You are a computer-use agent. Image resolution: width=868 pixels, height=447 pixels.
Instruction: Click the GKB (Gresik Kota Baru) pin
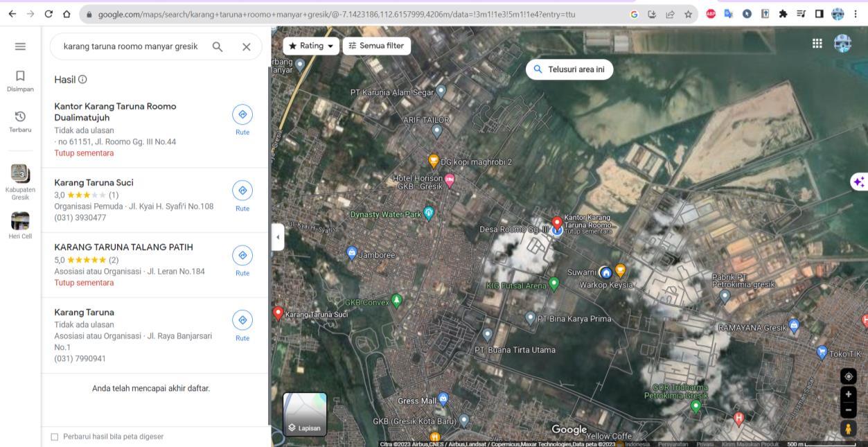pyautogui.click(x=464, y=420)
